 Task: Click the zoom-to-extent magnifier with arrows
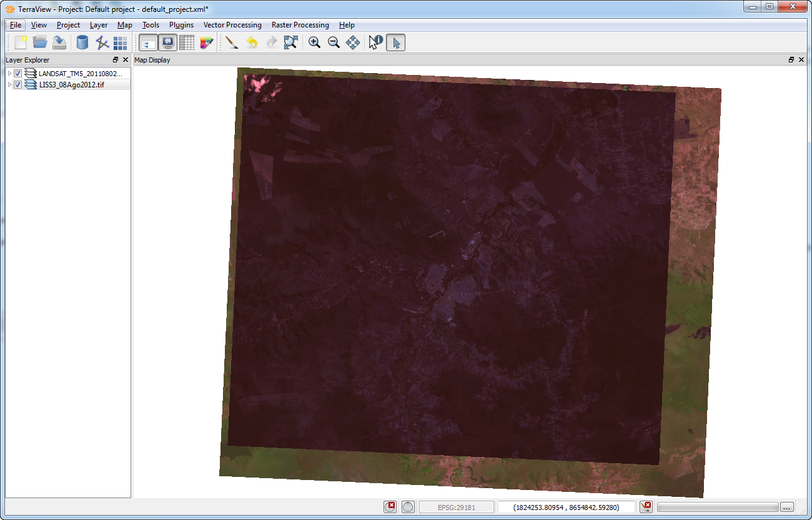(290, 42)
